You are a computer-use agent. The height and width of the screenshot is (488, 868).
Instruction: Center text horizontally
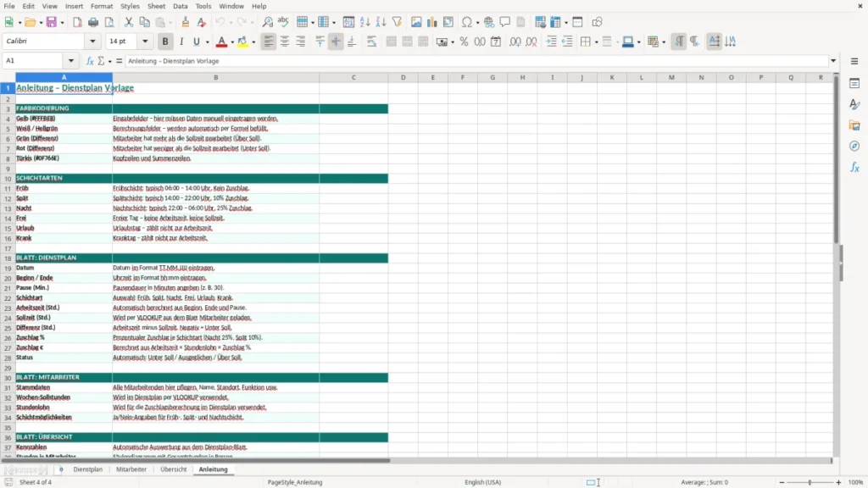[285, 42]
